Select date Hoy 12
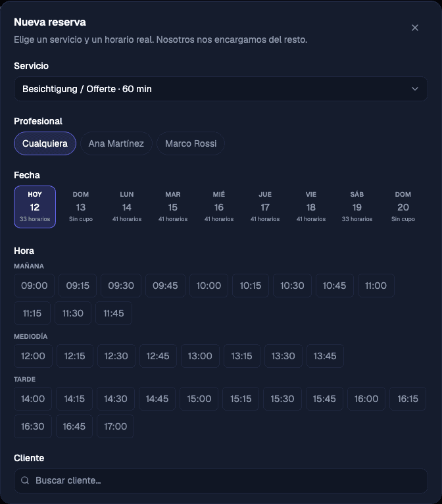This screenshot has height=504, width=442. tap(35, 207)
